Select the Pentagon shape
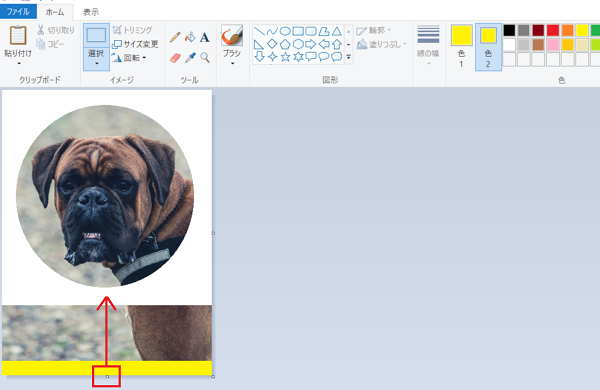 tap(285, 44)
